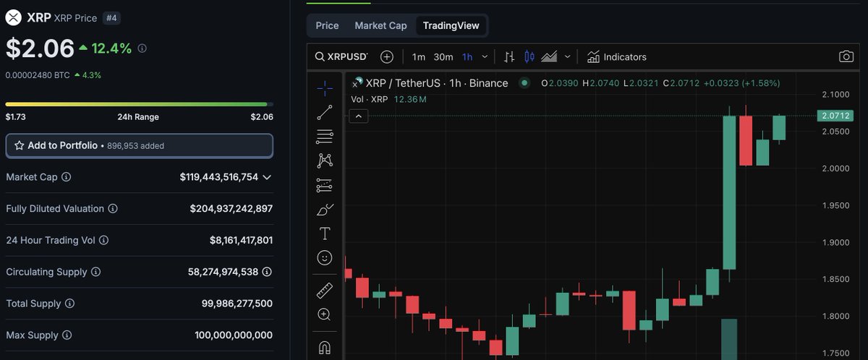Expand the Market Cap value details chevron

pyautogui.click(x=267, y=177)
